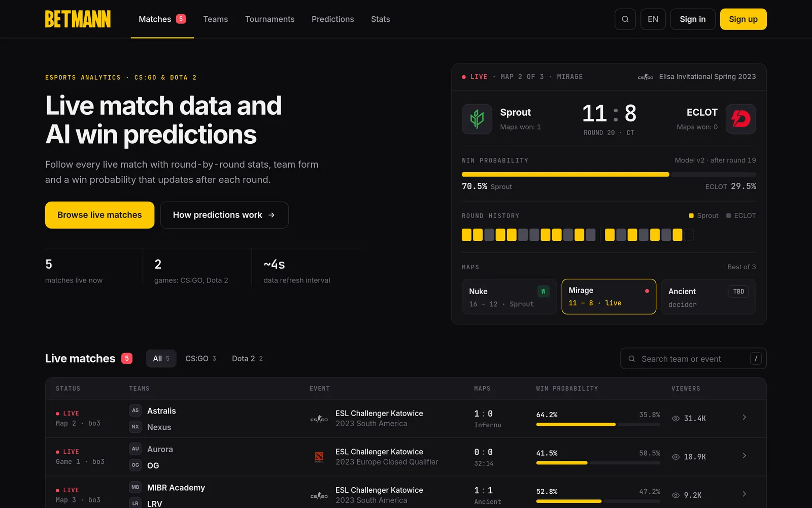Click the MB badge for MIBR Academy
Image resolution: width=812 pixels, height=508 pixels.
point(135,487)
